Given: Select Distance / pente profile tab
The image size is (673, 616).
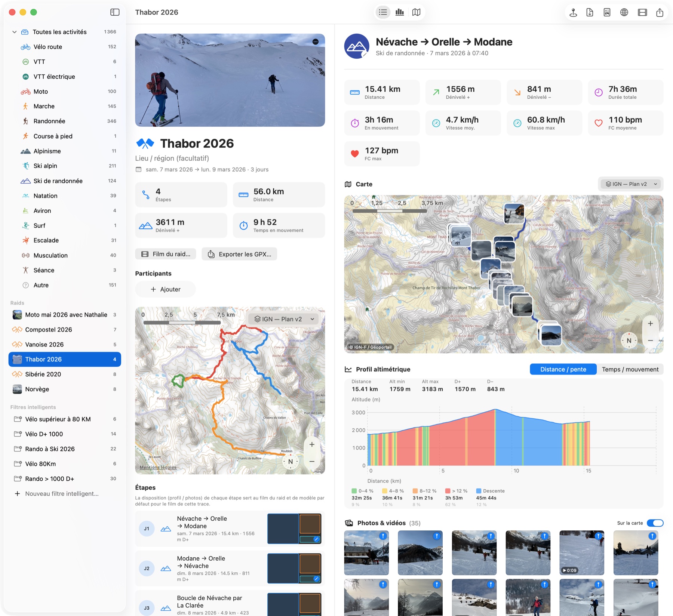Looking at the screenshot, I should [x=563, y=369].
